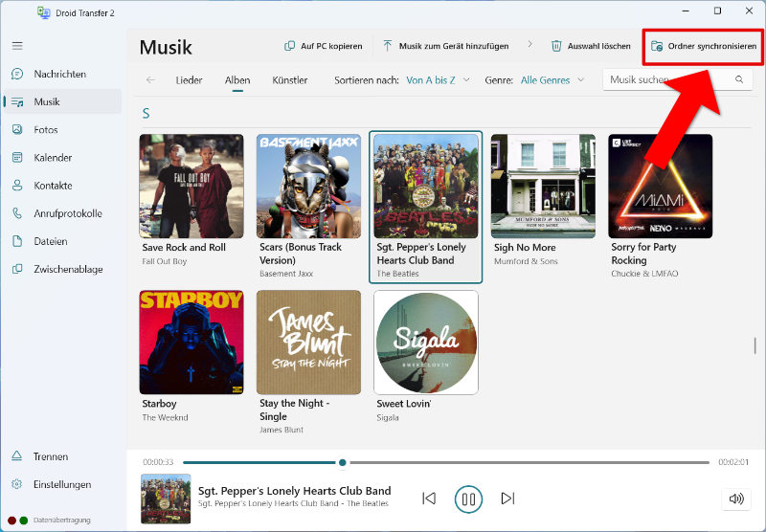Click Auswahl löschen trash button
The image size is (766, 532).
[x=591, y=46]
